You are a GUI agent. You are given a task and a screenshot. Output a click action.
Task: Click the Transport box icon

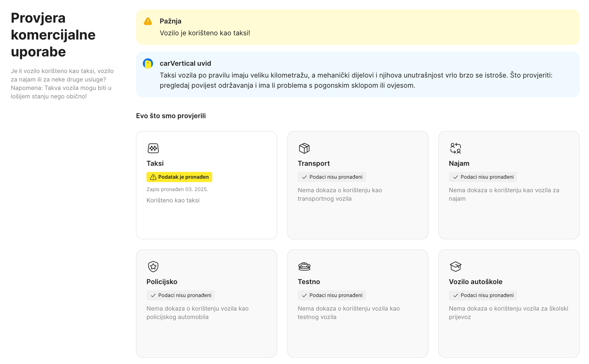tap(304, 148)
